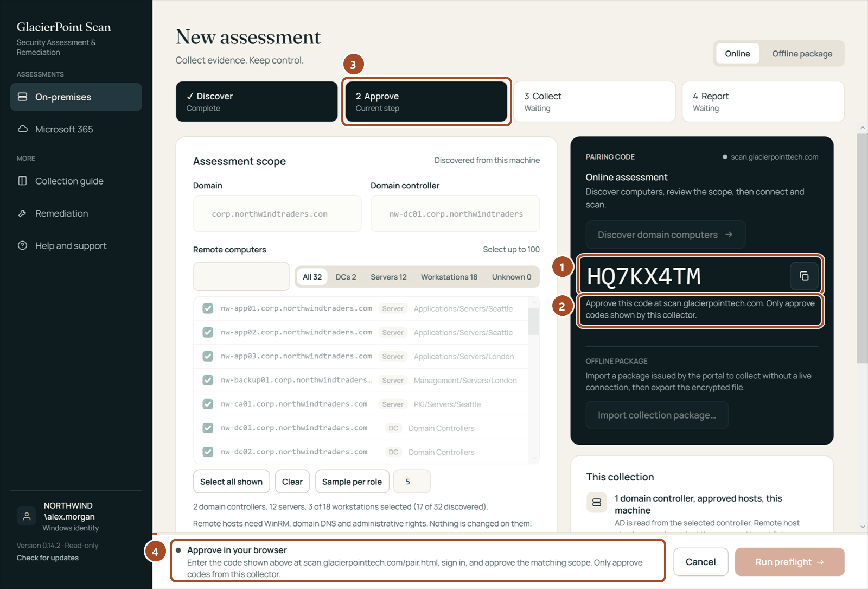Copy the pairing code with the copy icon
The image size is (868, 589).
[804, 276]
